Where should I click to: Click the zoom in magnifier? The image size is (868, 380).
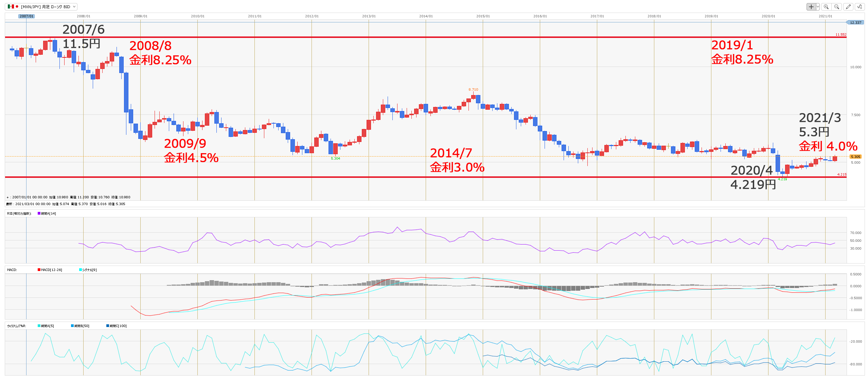[x=826, y=7]
